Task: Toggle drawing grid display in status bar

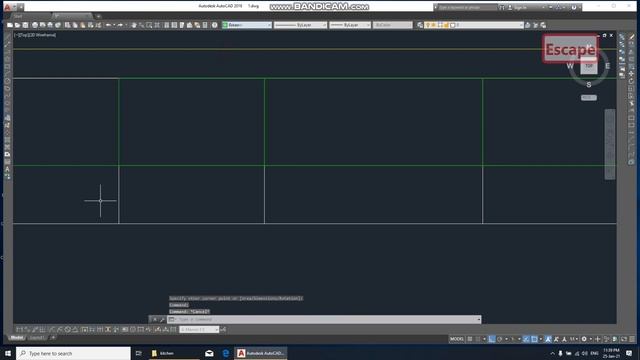Action: 470,339
